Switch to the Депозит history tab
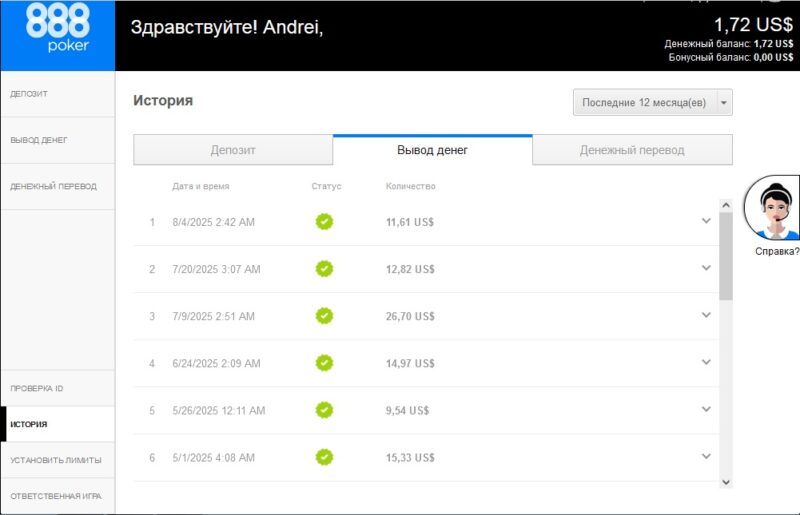Viewport: 800px width, 515px height. [233, 150]
